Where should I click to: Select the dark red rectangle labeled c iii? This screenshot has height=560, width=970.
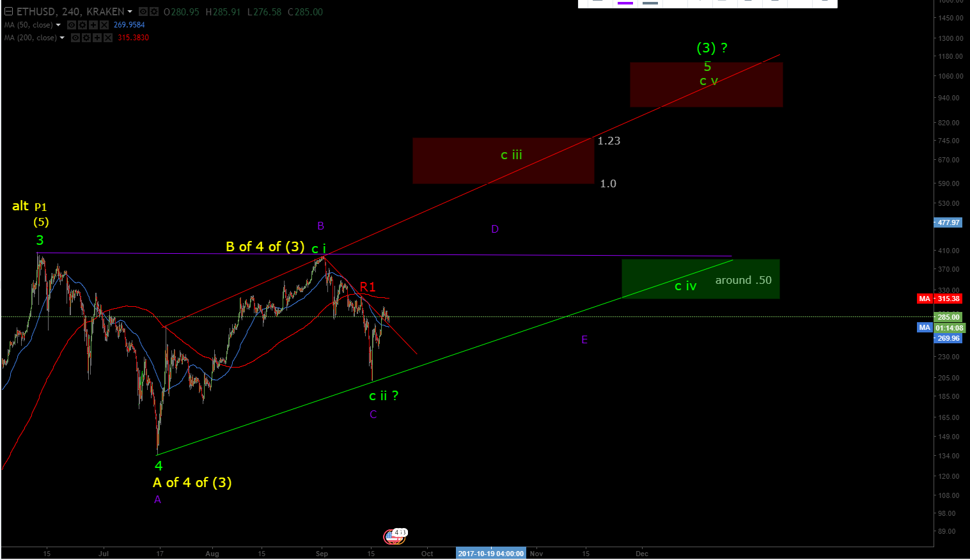(x=503, y=161)
